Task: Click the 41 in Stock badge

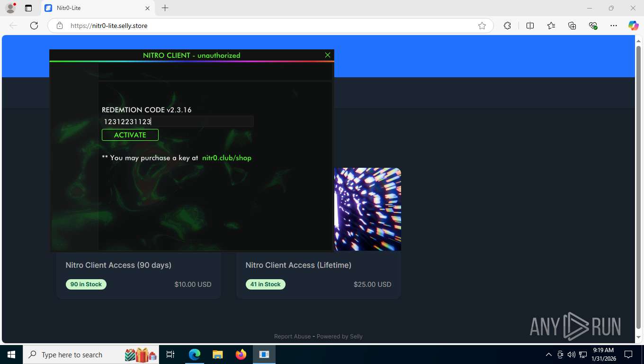Action: (x=266, y=284)
